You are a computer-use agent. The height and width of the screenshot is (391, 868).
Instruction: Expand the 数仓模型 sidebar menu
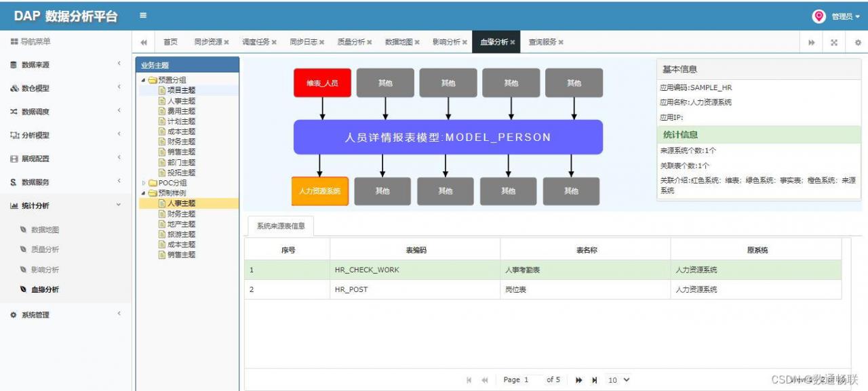(66, 88)
